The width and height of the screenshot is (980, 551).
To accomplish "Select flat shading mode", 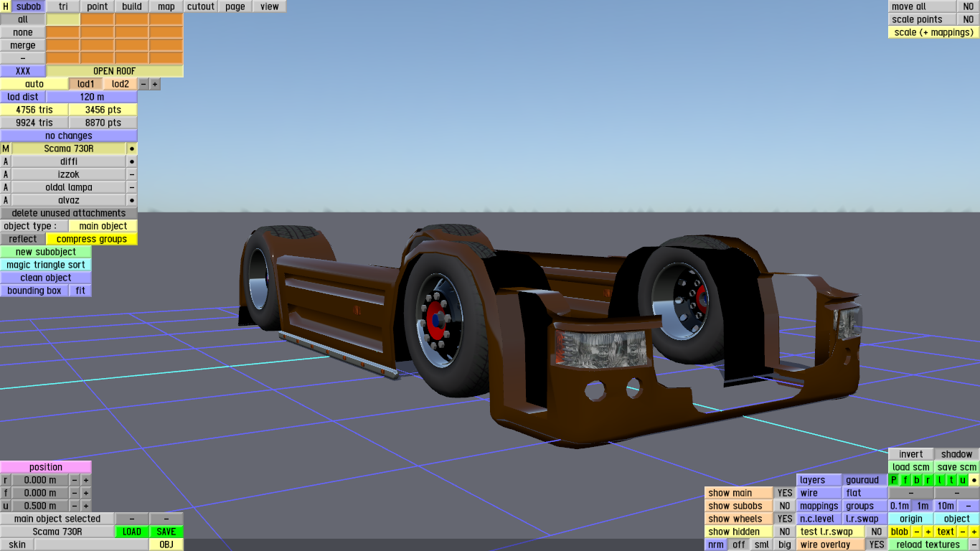I will [x=865, y=493].
